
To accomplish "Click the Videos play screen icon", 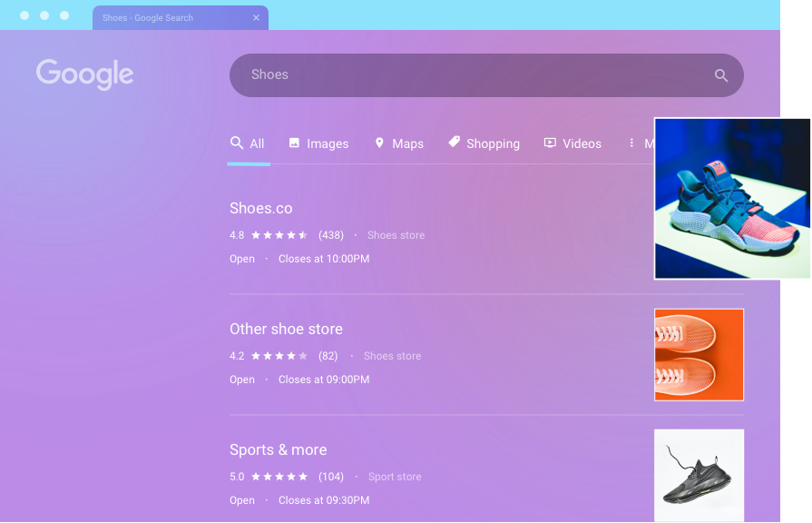I will tap(550, 143).
